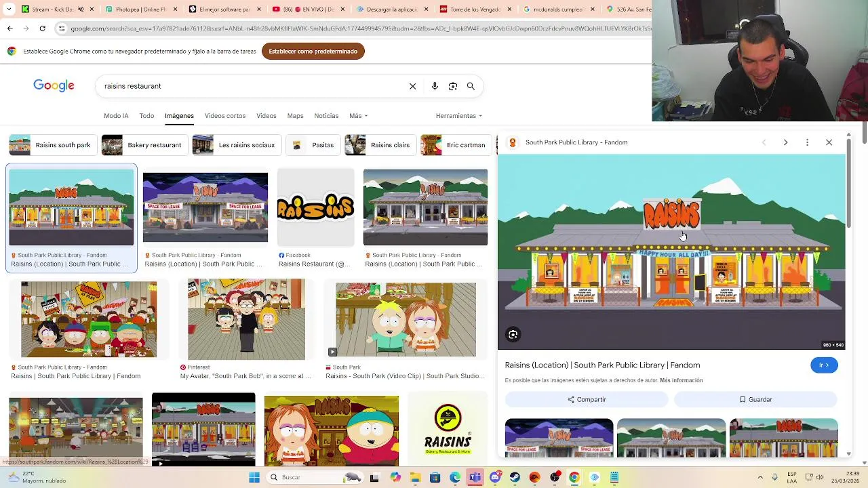Open the Windows Start menu
868x488 pixels.
coord(254,477)
